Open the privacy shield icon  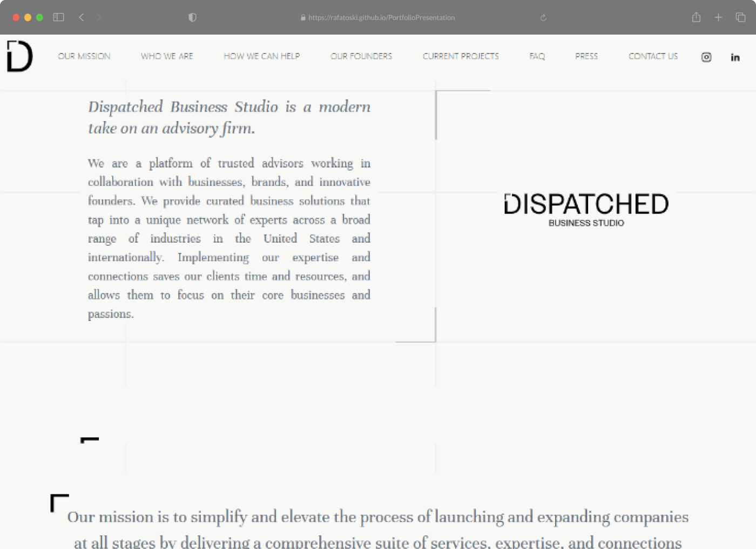(192, 17)
